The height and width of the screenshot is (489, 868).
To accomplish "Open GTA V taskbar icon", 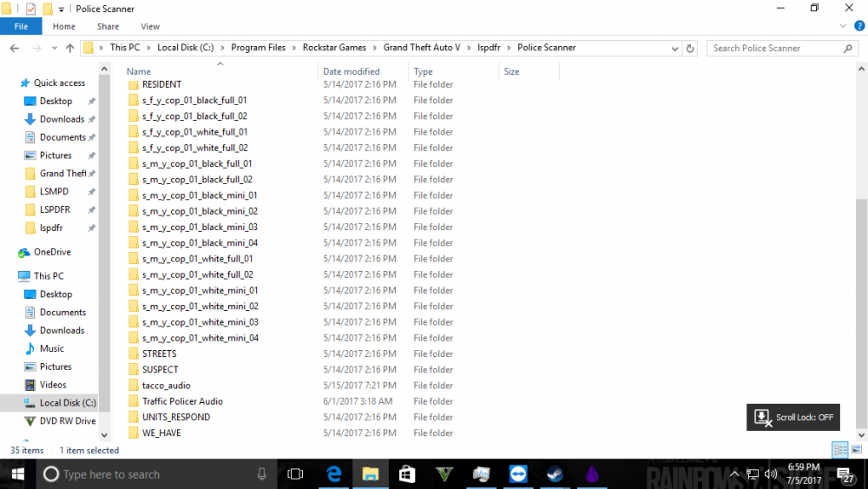I will tap(444, 474).
